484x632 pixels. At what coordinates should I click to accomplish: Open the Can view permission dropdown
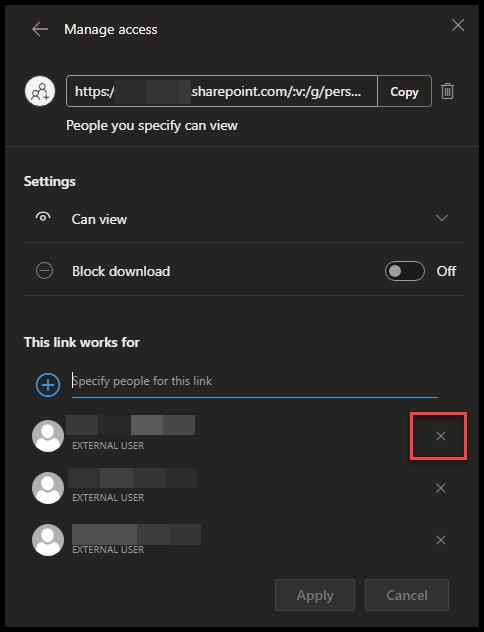(244, 219)
